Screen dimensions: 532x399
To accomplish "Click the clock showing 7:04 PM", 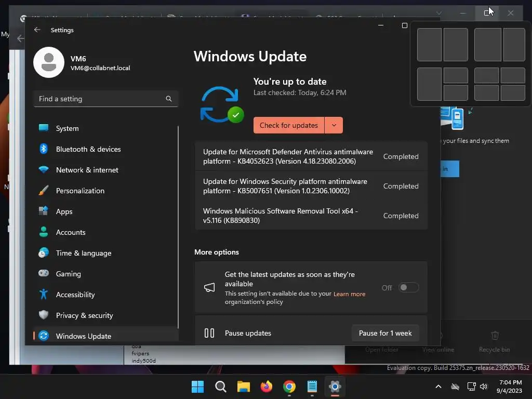I will pos(509,387).
